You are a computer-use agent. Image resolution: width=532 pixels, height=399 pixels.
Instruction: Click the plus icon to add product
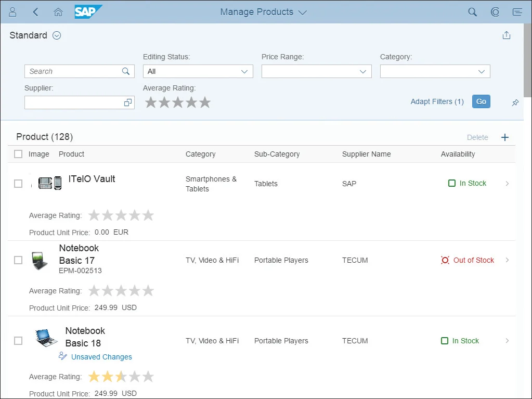coord(504,137)
